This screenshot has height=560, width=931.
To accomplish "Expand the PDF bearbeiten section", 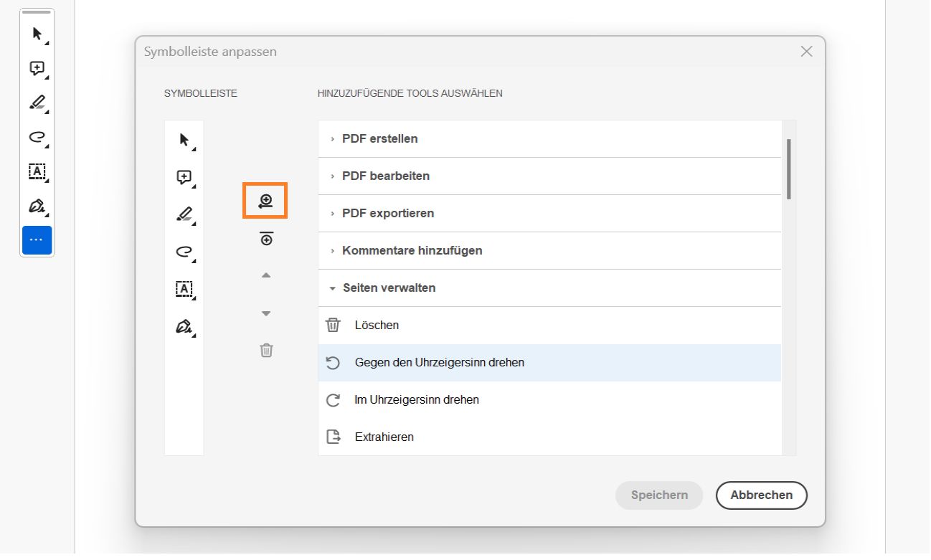I will pyautogui.click(x=385, y=176).
